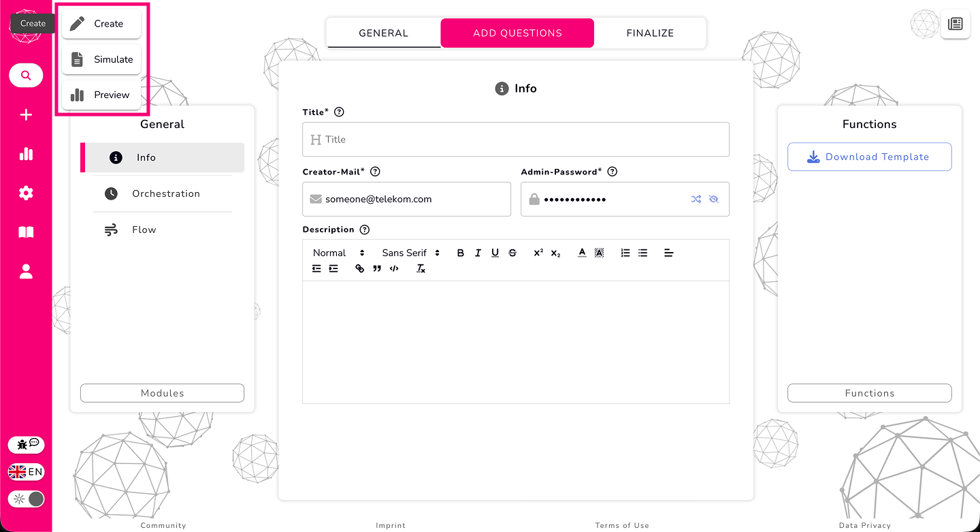Open the search in the sidebar
Viewport: 980px width, 532px height.
pyautogui.click(x=26, y=75)
